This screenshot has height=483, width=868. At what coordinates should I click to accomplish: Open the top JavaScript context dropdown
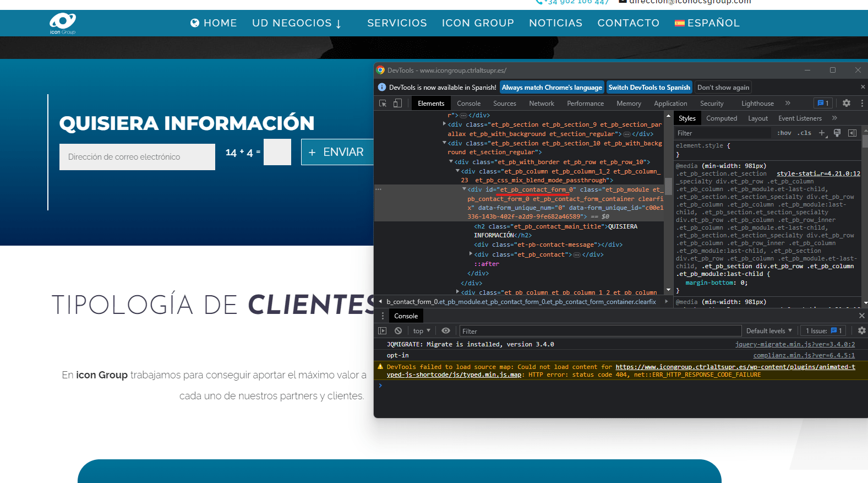[x=422, y=331]
